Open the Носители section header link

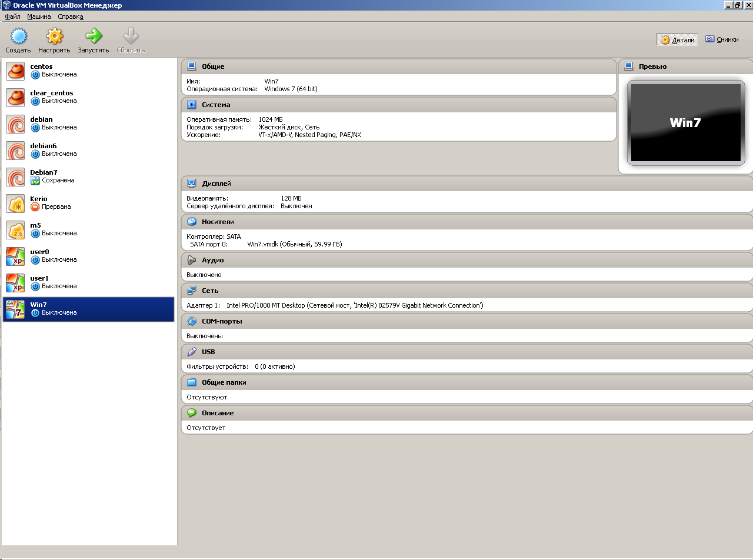pyautogui.click(x=218, y=222)
